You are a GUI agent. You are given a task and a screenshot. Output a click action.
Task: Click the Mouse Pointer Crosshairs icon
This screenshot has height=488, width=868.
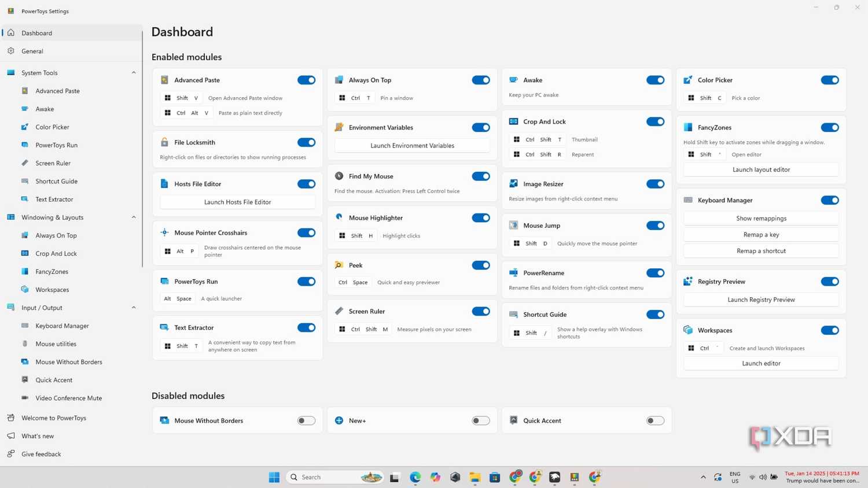click(x=164, y=232)
